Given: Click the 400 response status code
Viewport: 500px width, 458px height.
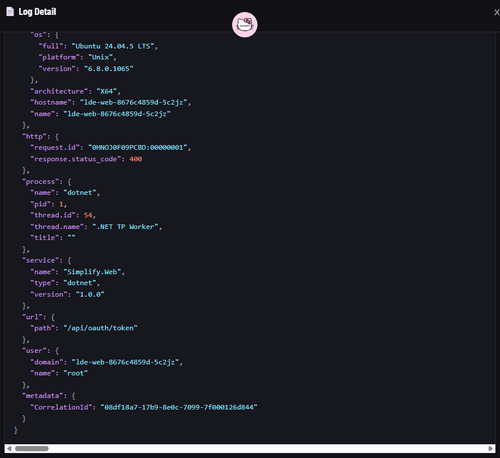Looking at the screenshot, I should pyautogui.click(x=136, y=159).
